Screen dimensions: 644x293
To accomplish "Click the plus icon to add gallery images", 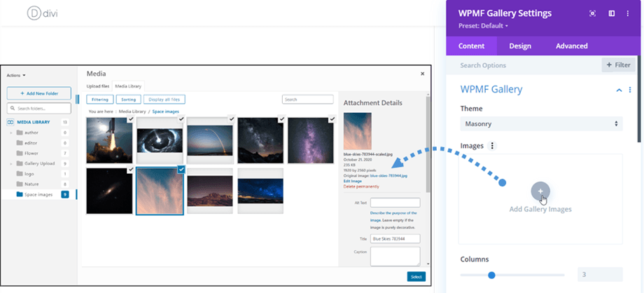I will tap(540, 191).
